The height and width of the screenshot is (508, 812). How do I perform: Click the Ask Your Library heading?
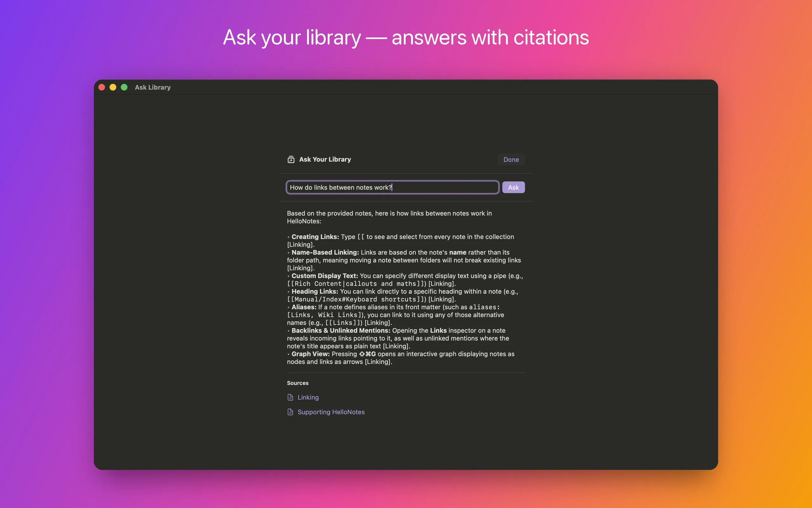325,160
